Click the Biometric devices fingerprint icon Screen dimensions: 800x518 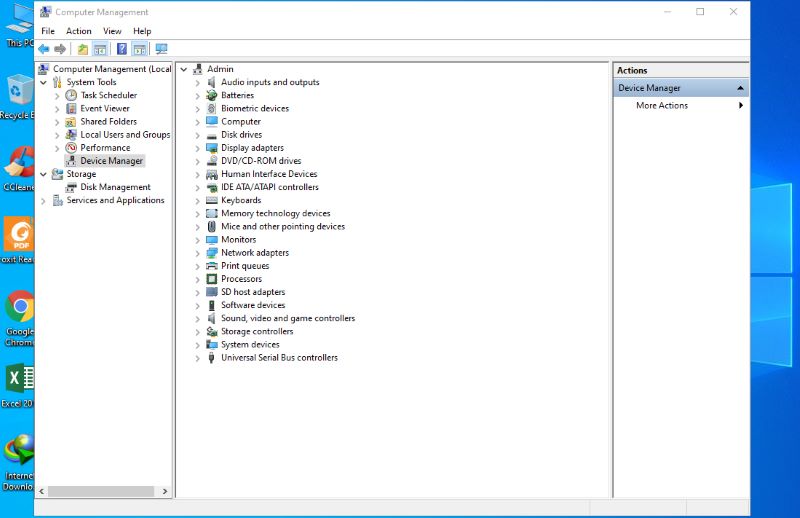coord(212,109)
